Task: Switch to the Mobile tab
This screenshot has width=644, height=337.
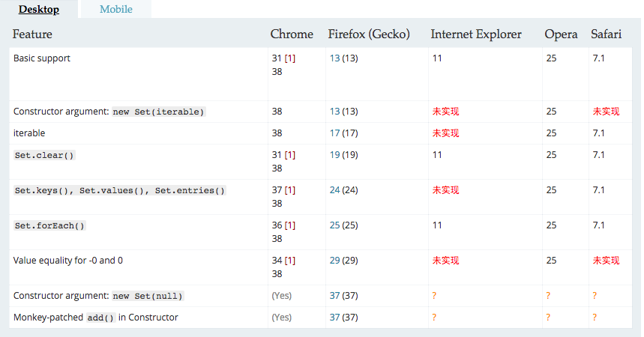Action: [x=115, y=9]
